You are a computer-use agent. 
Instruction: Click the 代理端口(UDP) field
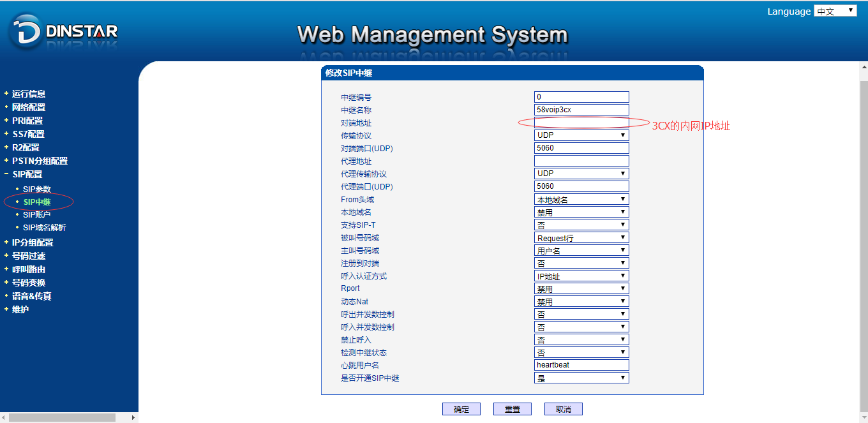[581, 186]
